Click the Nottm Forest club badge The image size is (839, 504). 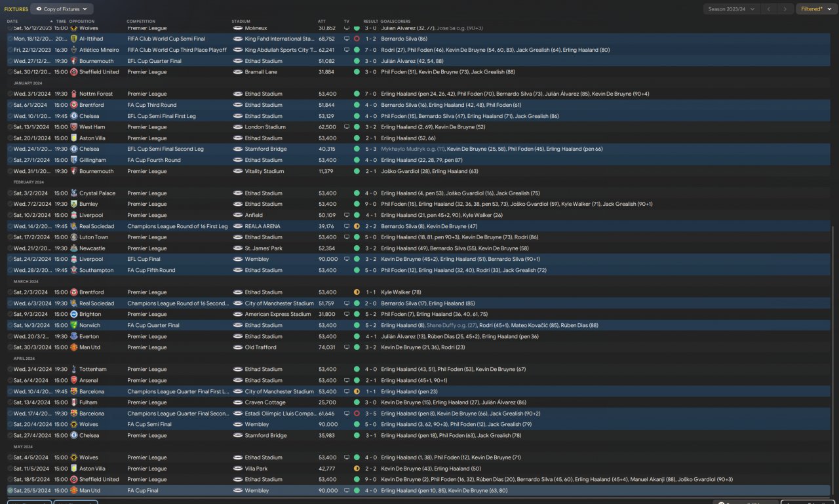[x=73, y=94]
